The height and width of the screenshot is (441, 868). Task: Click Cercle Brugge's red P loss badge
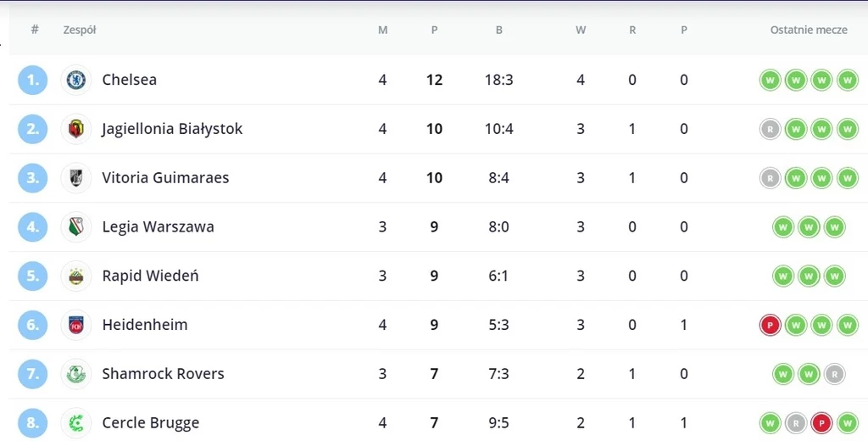821,423
